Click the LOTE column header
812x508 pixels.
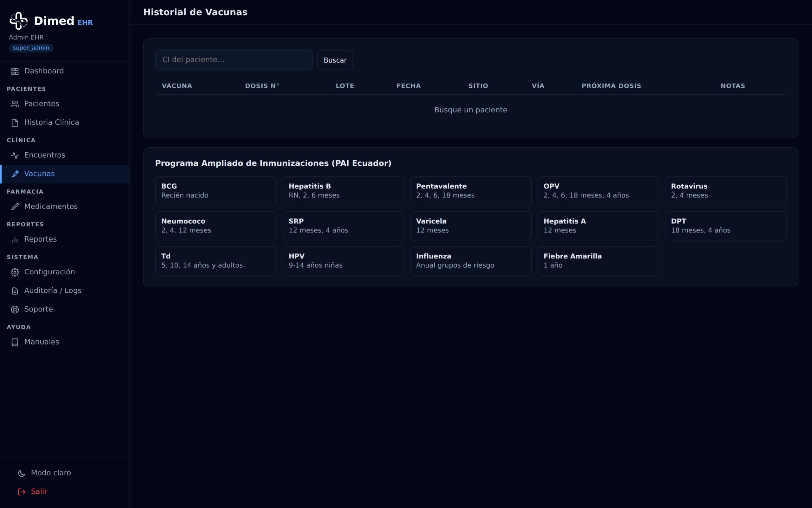[x=344, y=86]
